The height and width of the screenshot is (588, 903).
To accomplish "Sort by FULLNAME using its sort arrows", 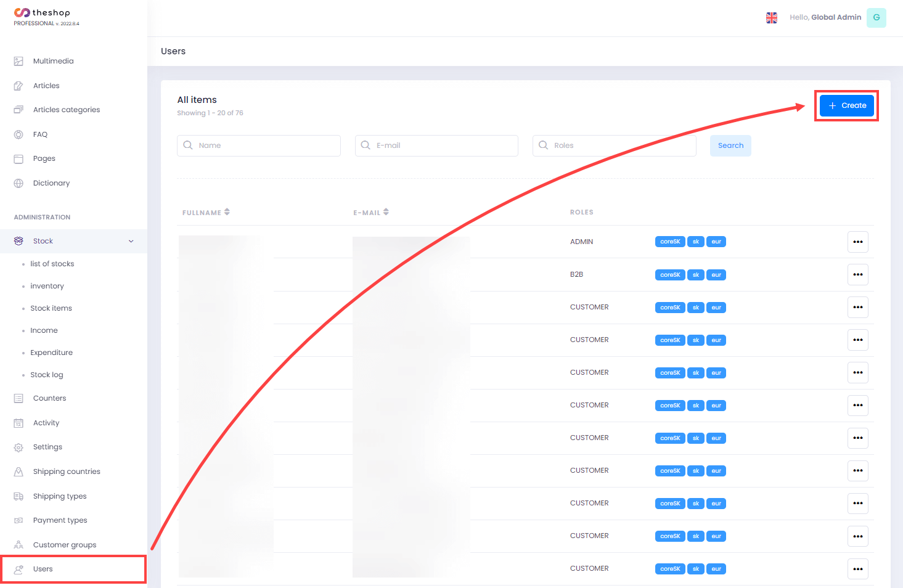I will point(227,212).
